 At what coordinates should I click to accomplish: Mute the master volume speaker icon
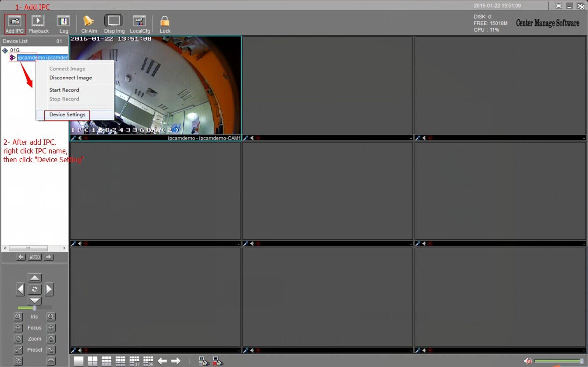[528, 361]
